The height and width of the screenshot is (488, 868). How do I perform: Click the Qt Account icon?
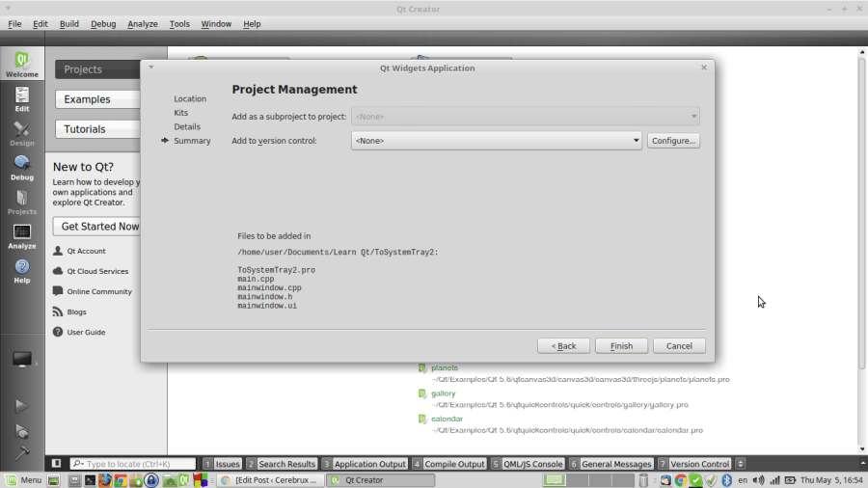[x=58, y=251]
